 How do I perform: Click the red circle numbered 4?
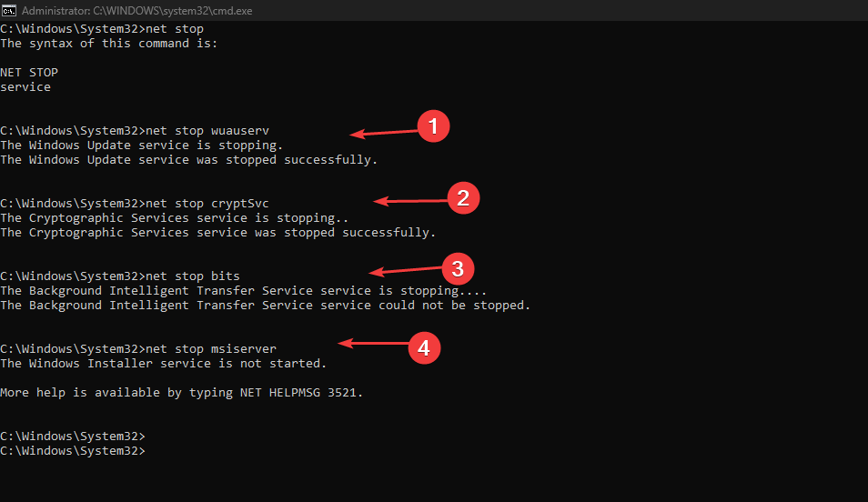click(424, 348)
